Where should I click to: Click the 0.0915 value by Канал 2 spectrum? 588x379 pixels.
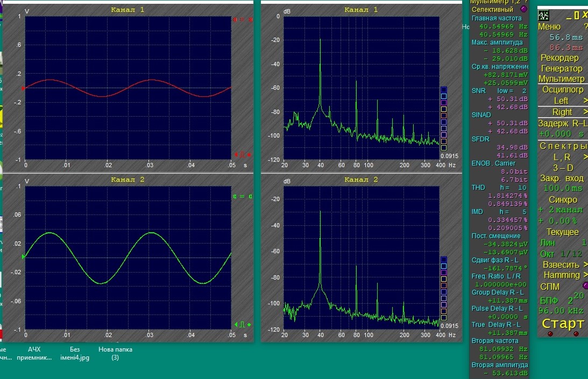point(449,326)
